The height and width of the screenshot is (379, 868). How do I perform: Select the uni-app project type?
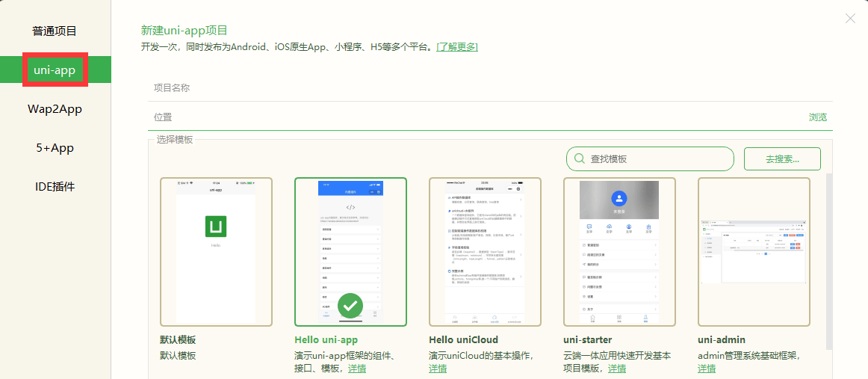point(55,70)
